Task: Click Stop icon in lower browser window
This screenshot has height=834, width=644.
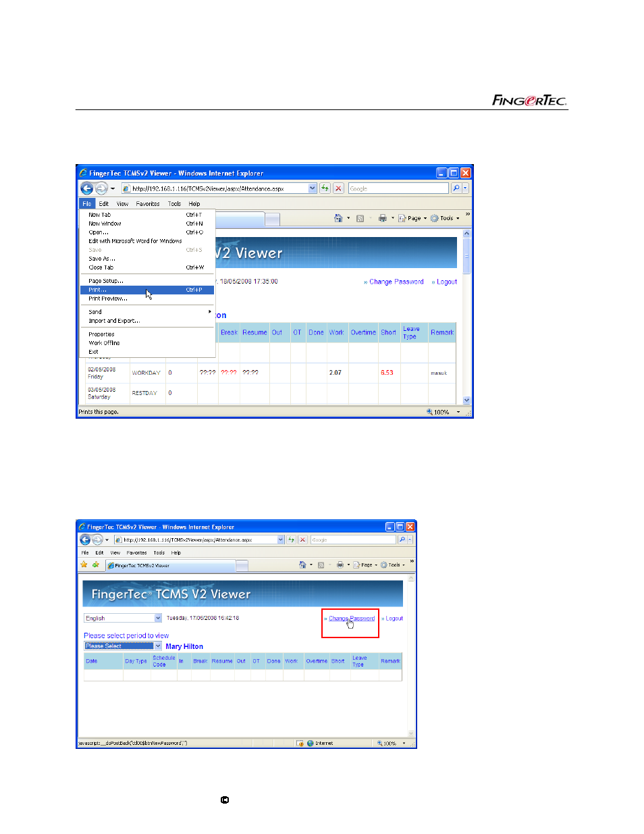Action: [302, 540]
